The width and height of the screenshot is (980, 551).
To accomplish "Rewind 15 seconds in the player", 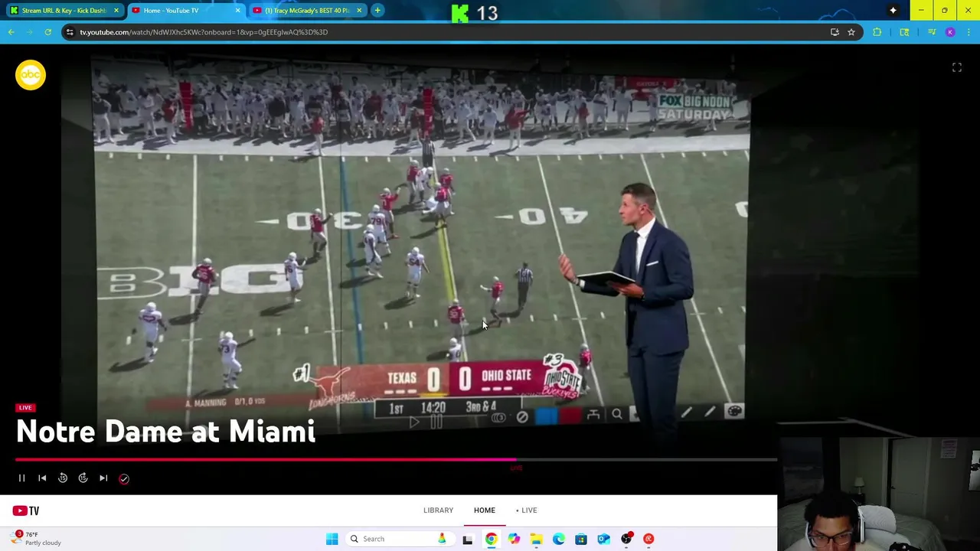I will (63, 478).
